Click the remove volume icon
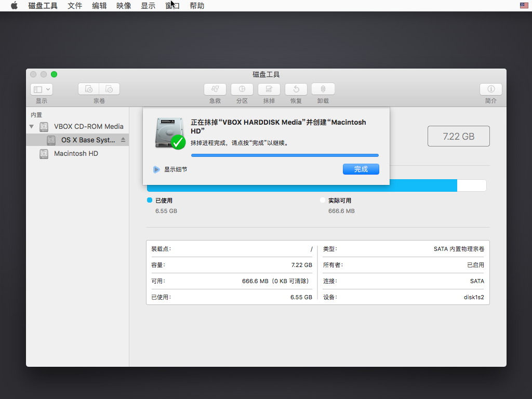The width and height of the screenshot is (532, 399). coord(110,89)
